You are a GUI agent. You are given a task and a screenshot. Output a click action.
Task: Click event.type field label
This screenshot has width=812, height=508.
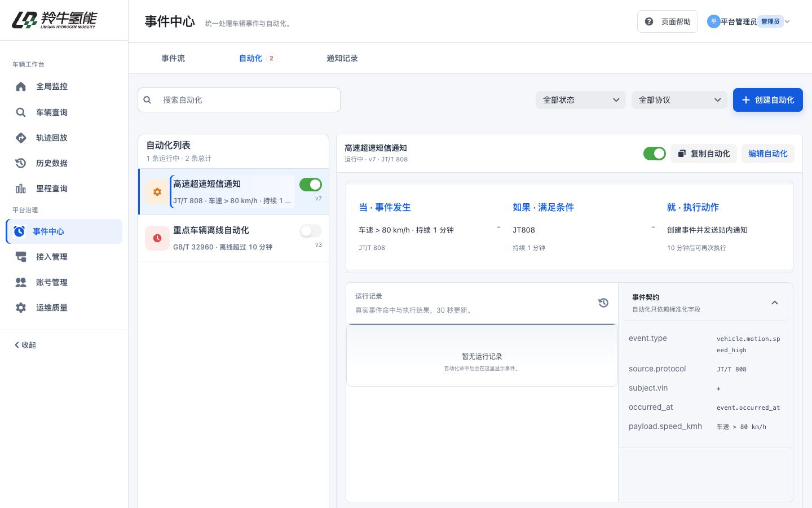[x=648, y=338]
